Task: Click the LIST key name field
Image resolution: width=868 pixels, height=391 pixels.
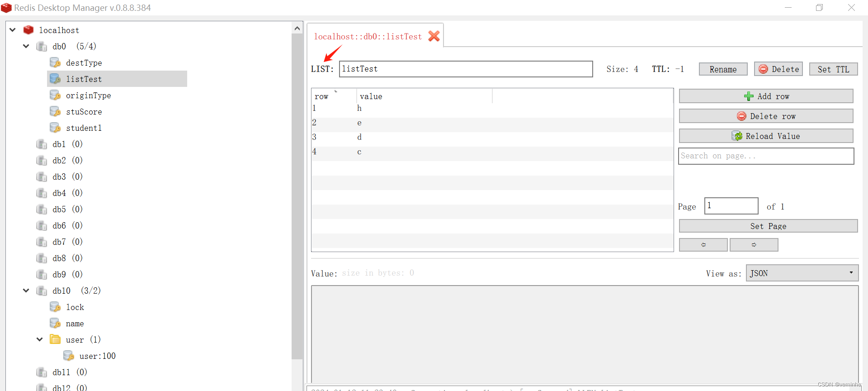Action: [x=466, y=69]
